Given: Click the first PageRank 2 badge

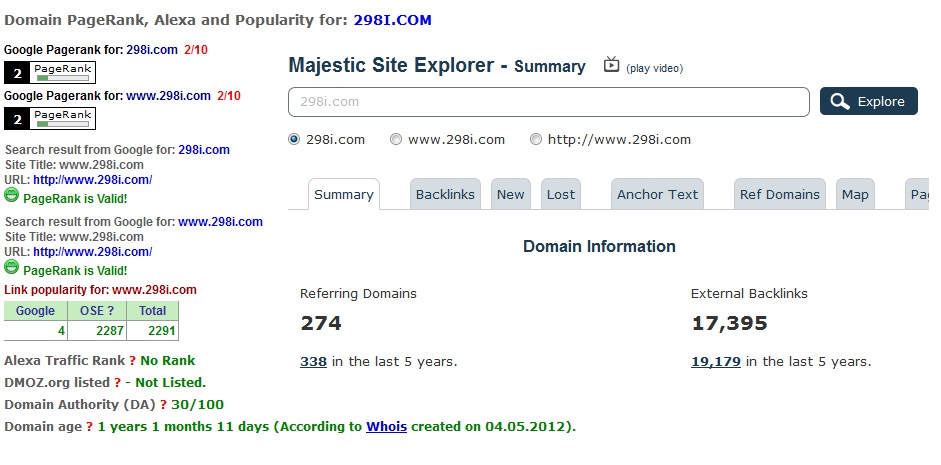Looking at the screenshot, I should coord(50,73).
